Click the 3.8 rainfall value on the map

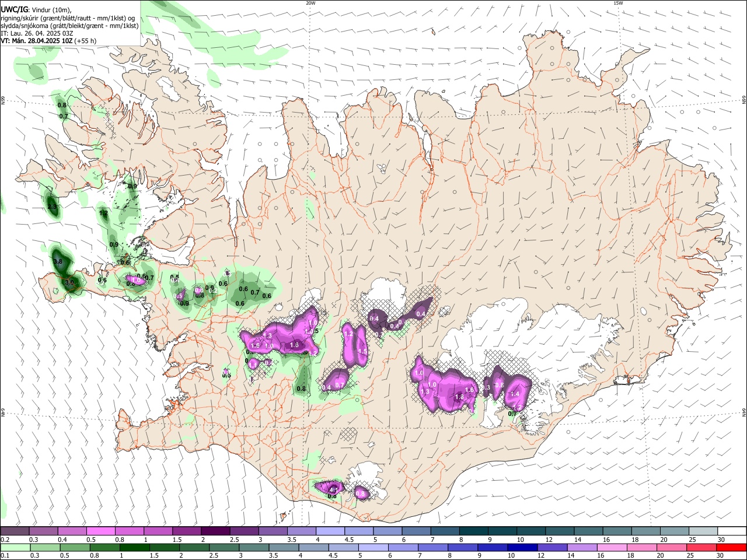58,262
